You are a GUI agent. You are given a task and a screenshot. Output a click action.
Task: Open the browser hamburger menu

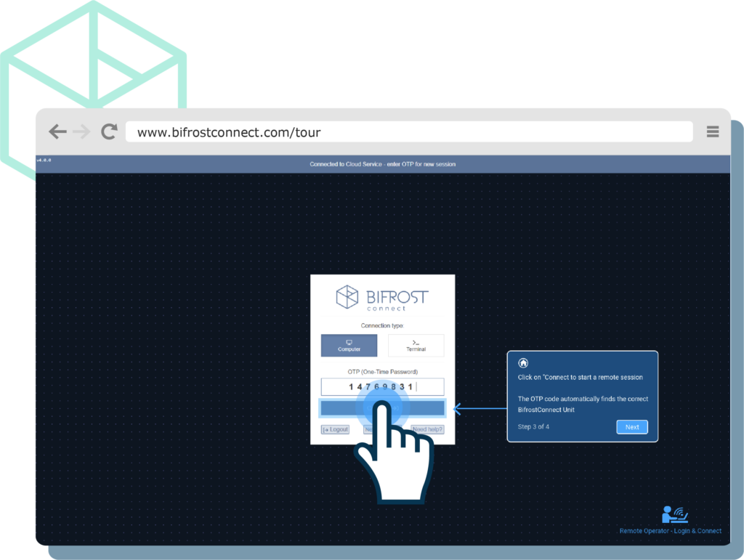tap(713, 131)
